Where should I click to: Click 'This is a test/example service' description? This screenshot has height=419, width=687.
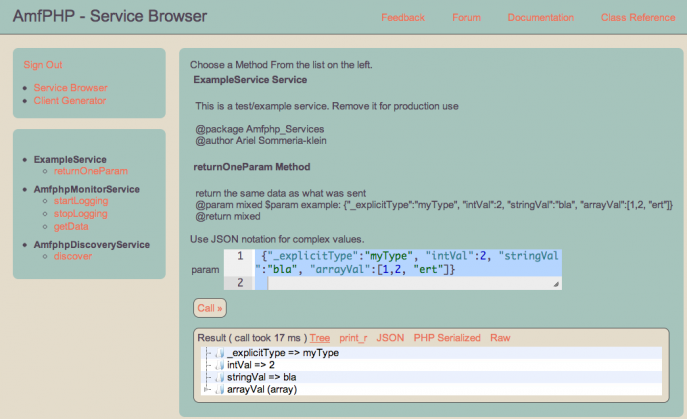327,106
